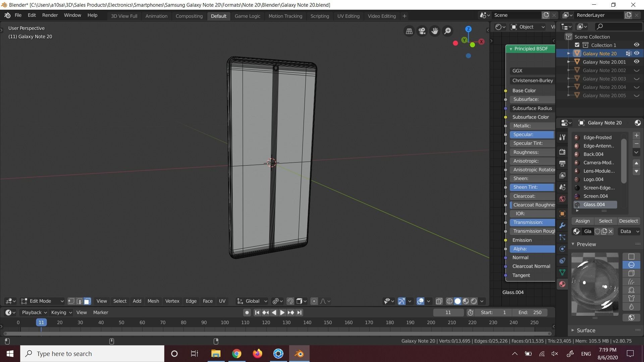The image size is (644, 362).
Task: Click the material Deselect button
Action: pyautogui.click(x=629, y=221)
